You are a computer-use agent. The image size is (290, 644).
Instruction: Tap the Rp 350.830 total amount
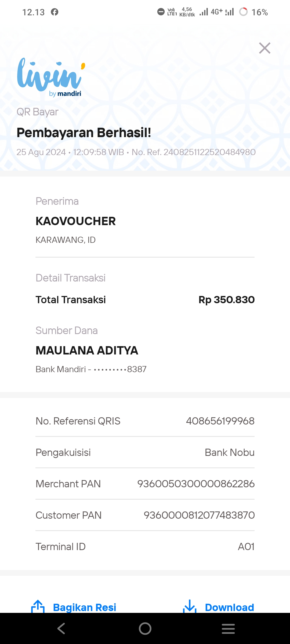(226, 300)
